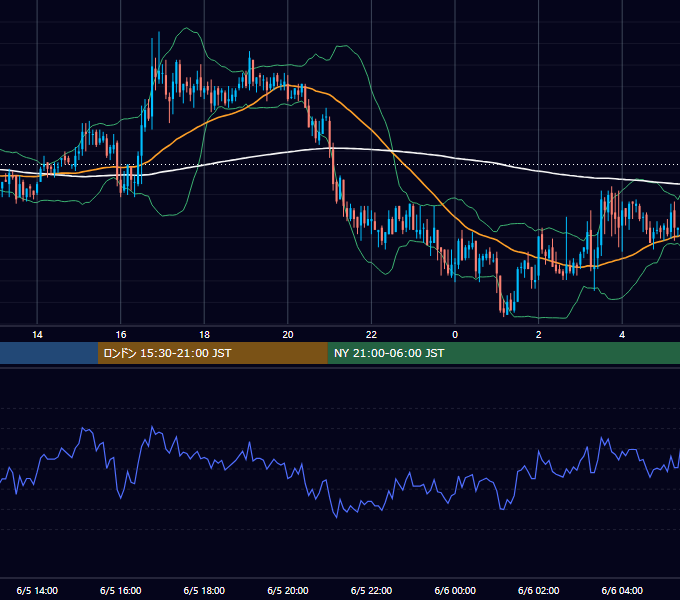
Task: Click the 6/6 02:00 date label
Action: [x=539, y=590]
